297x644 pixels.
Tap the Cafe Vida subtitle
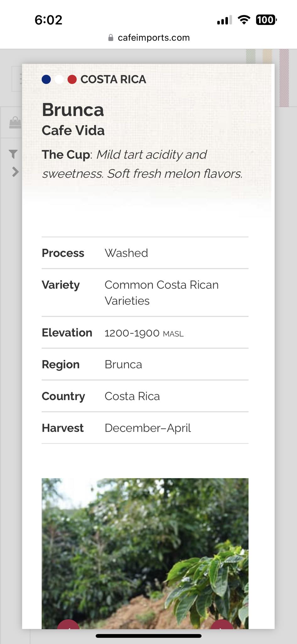coord(73,130)
